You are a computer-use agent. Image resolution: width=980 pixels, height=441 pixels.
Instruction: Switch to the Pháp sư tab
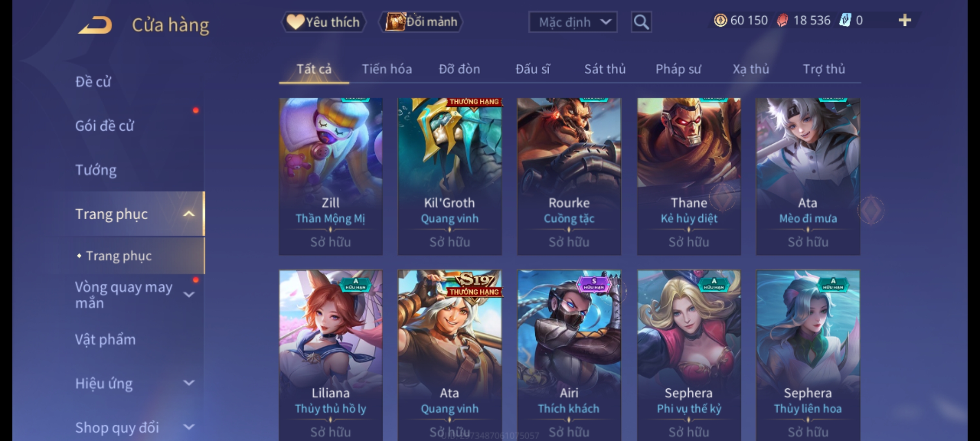678,69
